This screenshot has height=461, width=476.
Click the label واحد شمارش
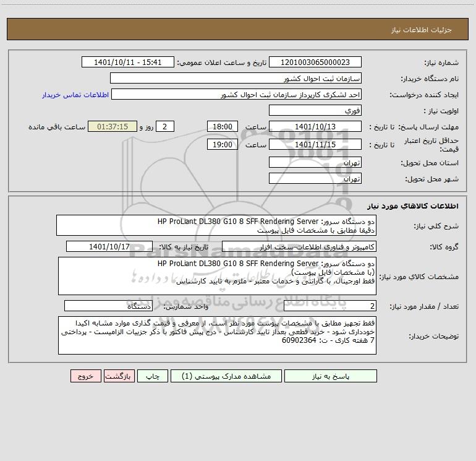pos(186,307)
